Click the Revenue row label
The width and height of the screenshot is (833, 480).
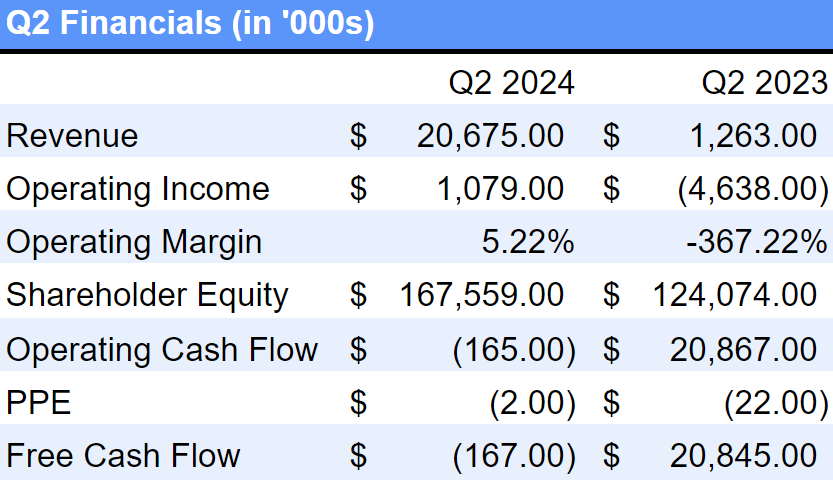(72, 136)
